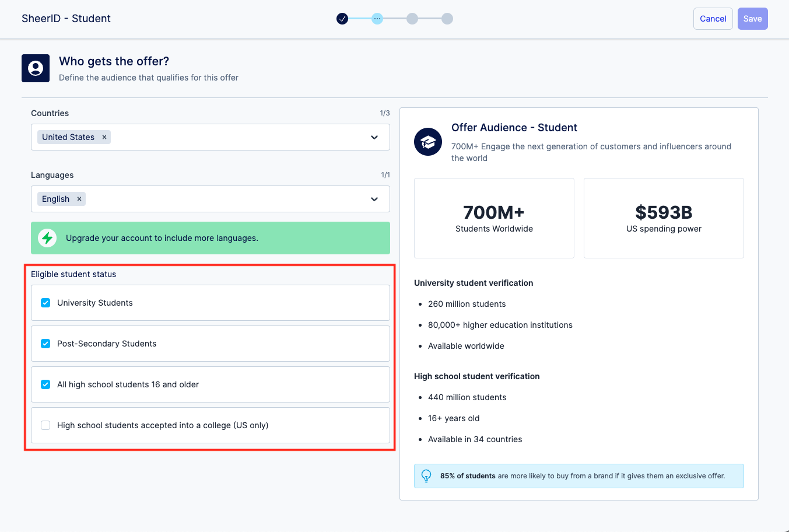
Task: Jump to the third step circle
Action: pos(412,19)
